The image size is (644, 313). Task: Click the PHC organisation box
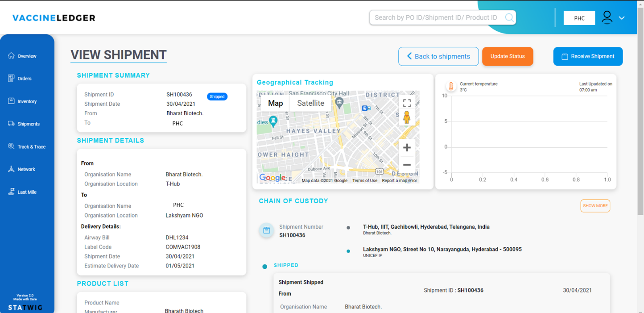[579, 18]
